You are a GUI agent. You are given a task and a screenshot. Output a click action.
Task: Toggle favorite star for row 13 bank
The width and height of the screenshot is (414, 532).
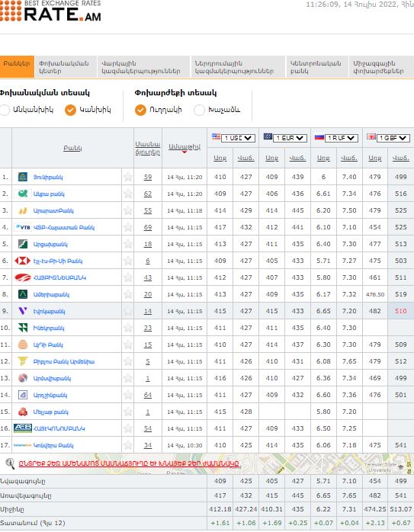coord(128,378)
